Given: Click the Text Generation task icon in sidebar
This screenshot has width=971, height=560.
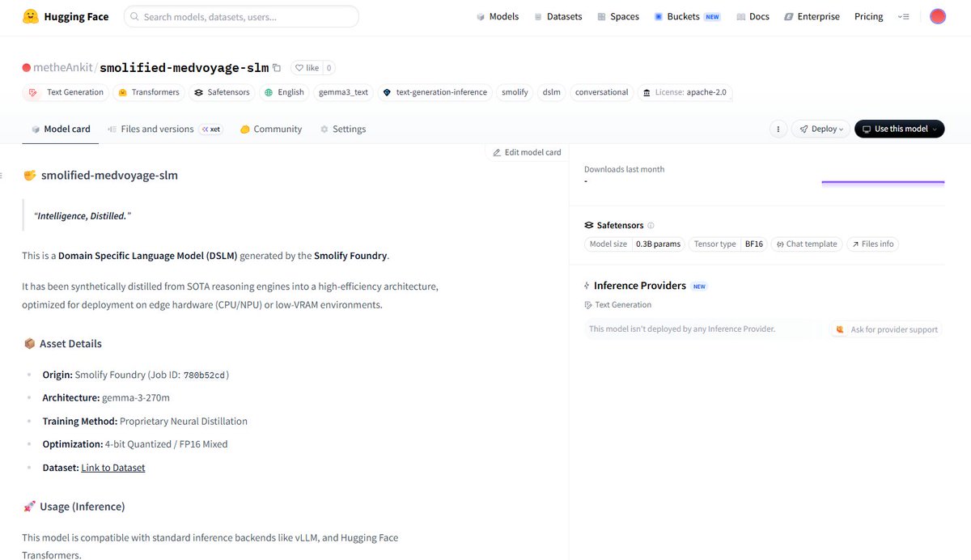Looking at the screenshot, I should (x=588, y=305).
